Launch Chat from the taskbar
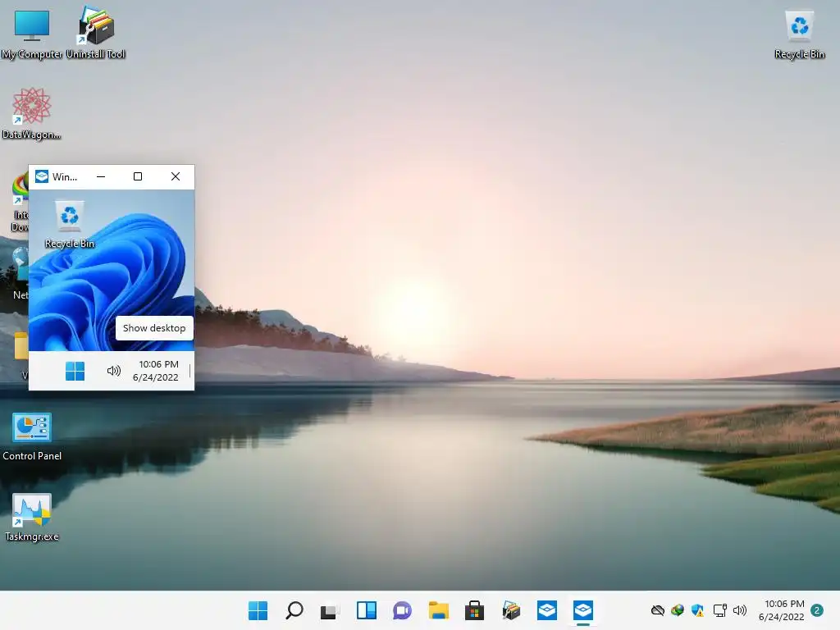This screenshot has height=630, width=840. pos(402,610)
